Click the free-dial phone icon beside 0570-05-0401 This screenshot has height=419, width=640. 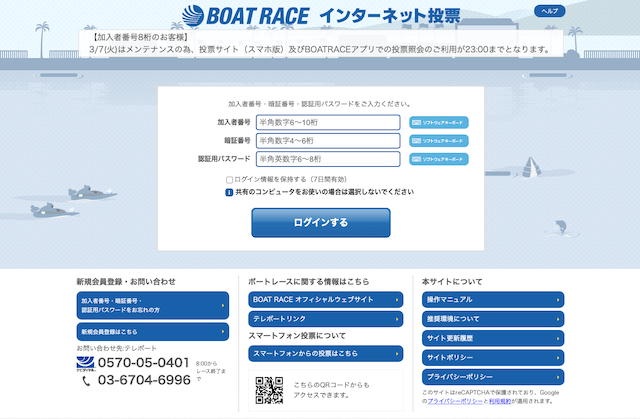click(x=86, y=362)
